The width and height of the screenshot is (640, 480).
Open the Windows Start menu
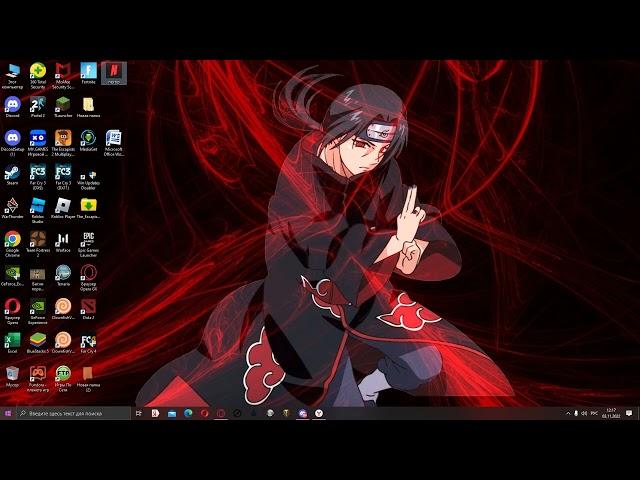coord(8,413)
